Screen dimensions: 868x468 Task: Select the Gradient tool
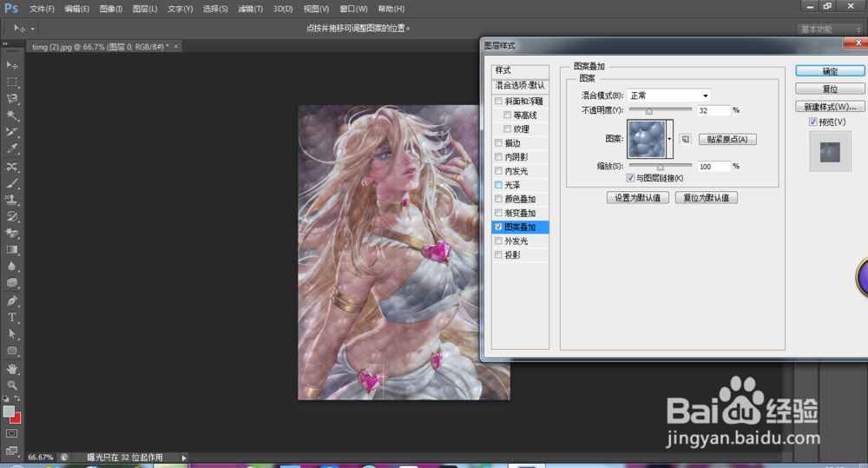tap(11, 250)
